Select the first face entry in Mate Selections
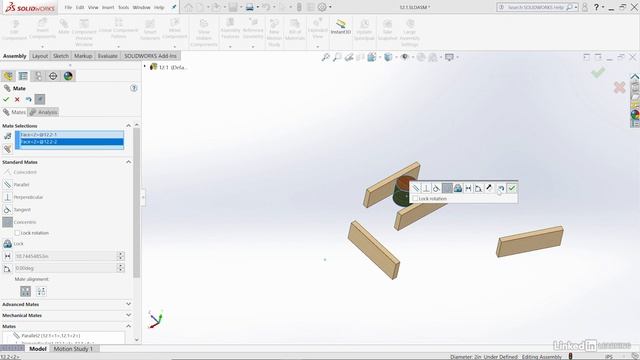 [x=72, y=135]
